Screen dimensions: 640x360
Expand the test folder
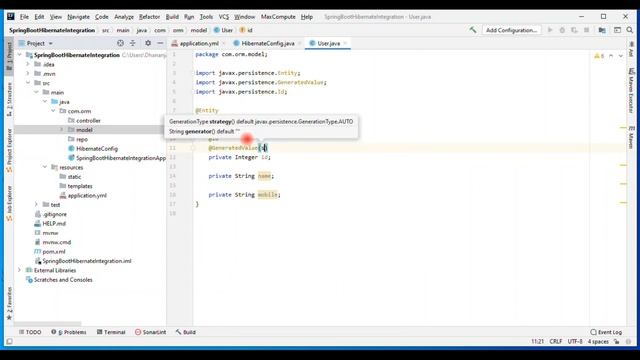click(36, 204)
